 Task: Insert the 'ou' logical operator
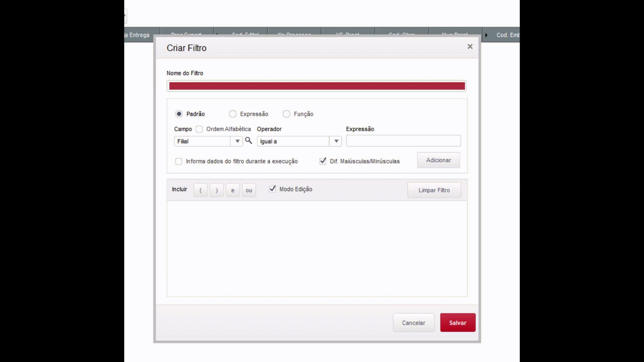[249, 190]
